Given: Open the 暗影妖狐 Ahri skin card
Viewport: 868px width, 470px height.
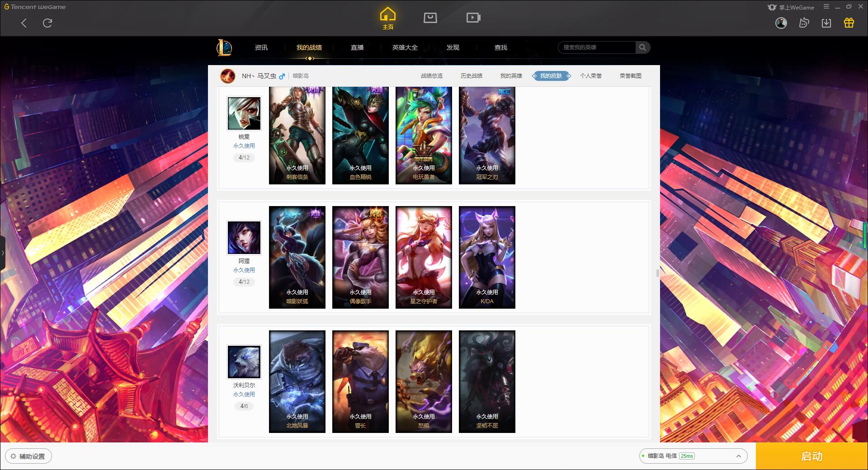Looking at the screenshot, I should [297, 258].
